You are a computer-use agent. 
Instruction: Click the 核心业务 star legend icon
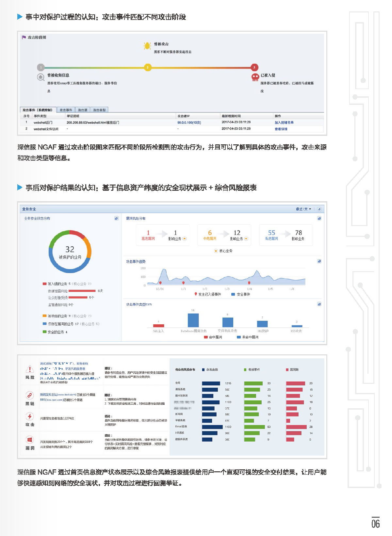click(216, 251)
